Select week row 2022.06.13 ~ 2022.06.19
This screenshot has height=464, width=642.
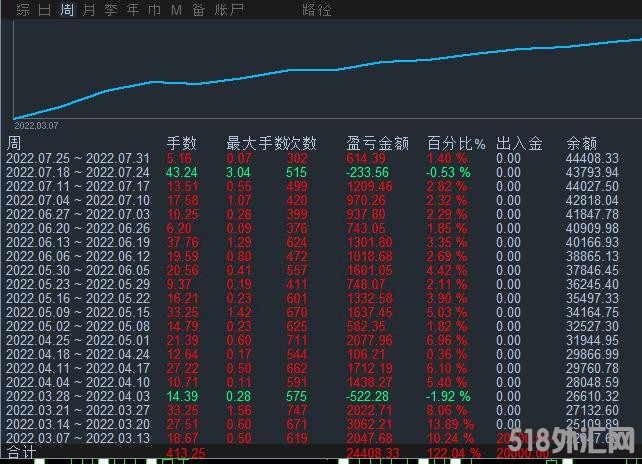312,242
